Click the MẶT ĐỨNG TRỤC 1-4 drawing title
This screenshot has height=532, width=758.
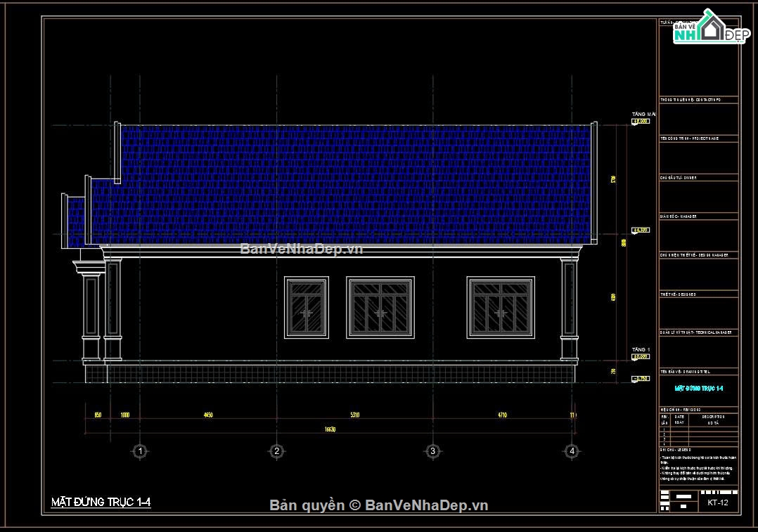tap(101, 502)
